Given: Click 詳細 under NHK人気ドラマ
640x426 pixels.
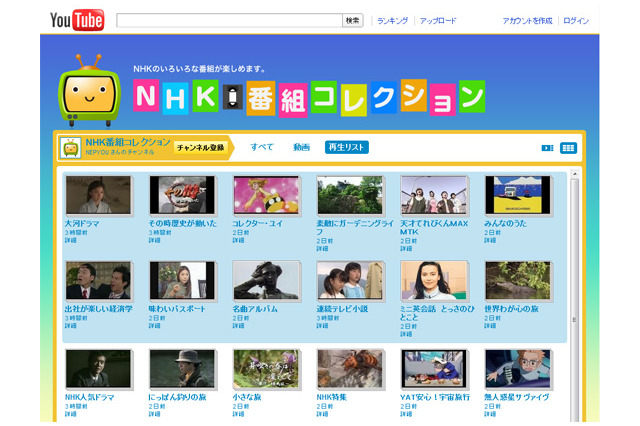Looking at the screenshot, I should pos(71,414).
